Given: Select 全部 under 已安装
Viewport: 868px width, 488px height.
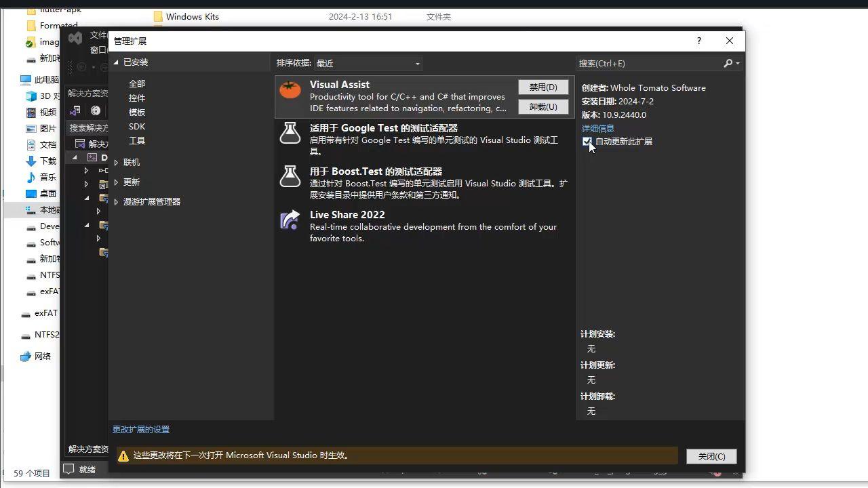Looking at the screenshot, I should (137, 83).
